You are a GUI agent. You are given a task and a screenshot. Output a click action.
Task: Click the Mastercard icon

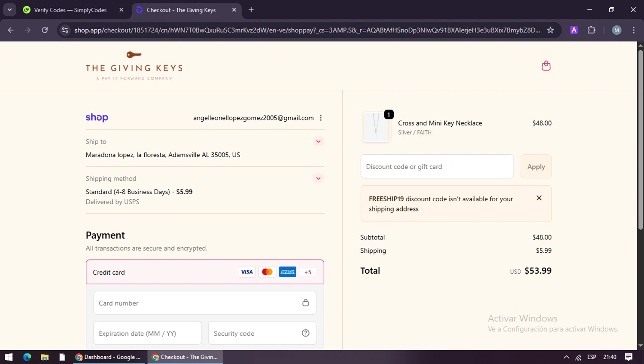[x=267, y=272]
